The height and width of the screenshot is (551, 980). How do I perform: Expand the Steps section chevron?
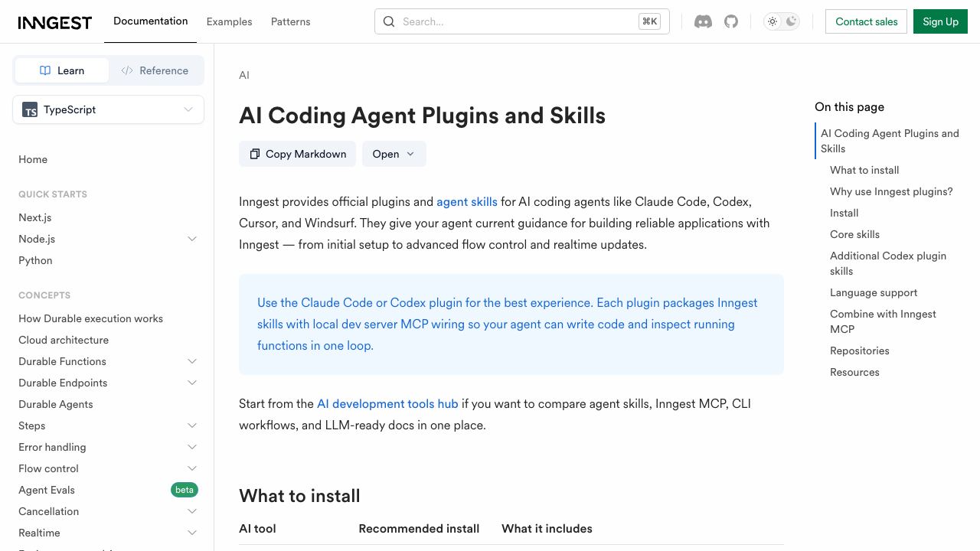[192, 425]
